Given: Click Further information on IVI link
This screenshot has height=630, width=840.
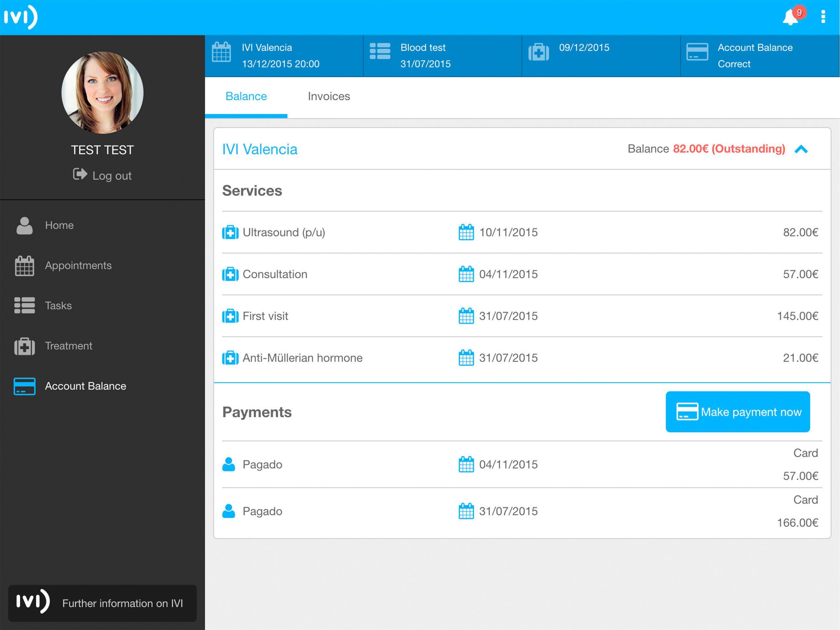Looking at the screenshot, I should (102, 604).
